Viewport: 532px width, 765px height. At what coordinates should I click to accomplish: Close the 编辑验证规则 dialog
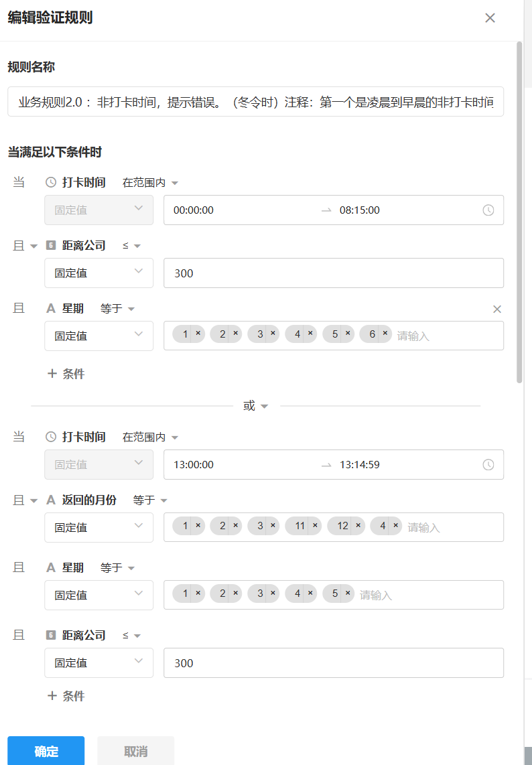pyautogui.click(x=490, y=18)
